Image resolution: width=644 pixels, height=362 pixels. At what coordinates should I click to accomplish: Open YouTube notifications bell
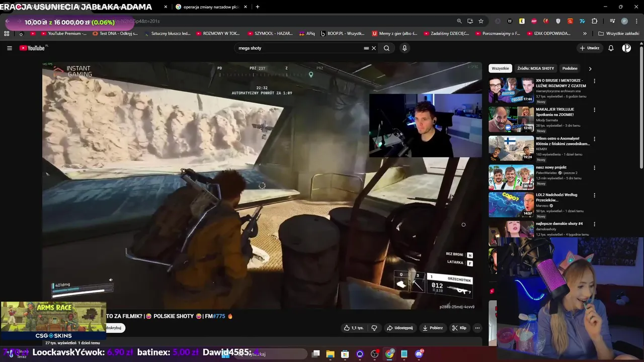point(611,48)
